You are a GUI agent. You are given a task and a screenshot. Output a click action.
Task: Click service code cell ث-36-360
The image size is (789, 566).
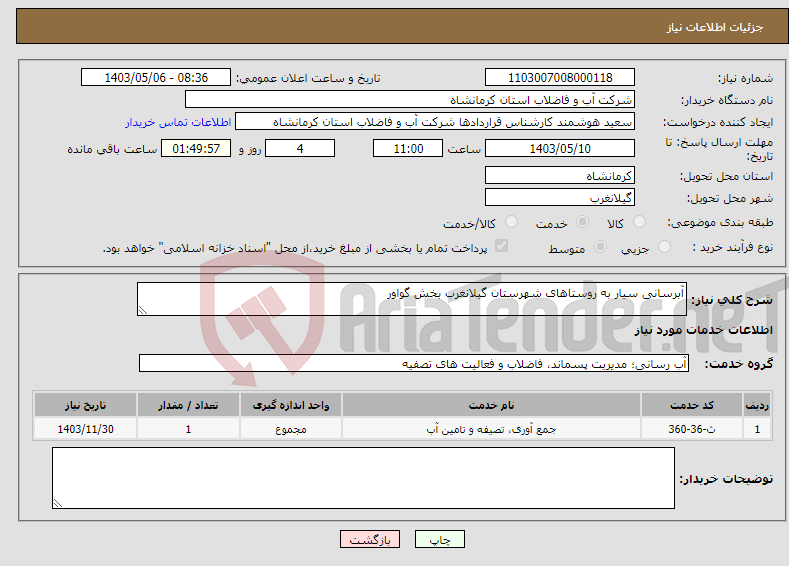(x=692, y=429)
